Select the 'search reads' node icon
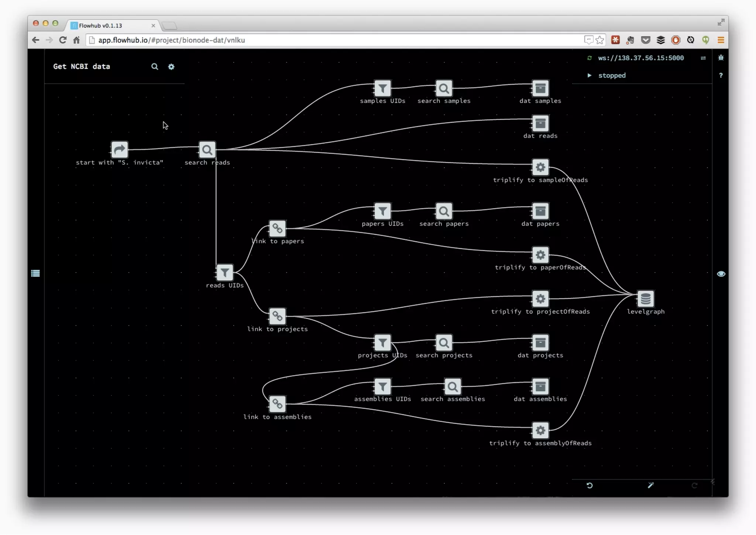This screenshot has width=756, height=535. [x=207, y=150]
